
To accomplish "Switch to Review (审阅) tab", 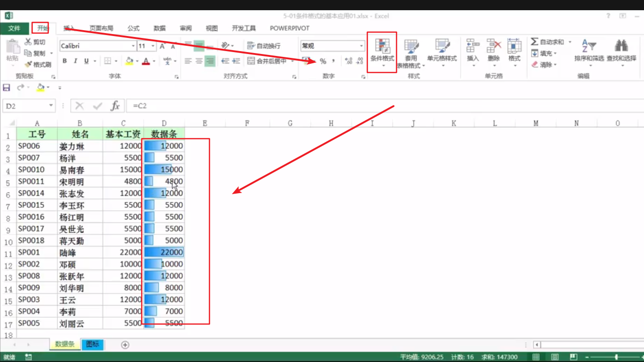I will click(186, 28).
